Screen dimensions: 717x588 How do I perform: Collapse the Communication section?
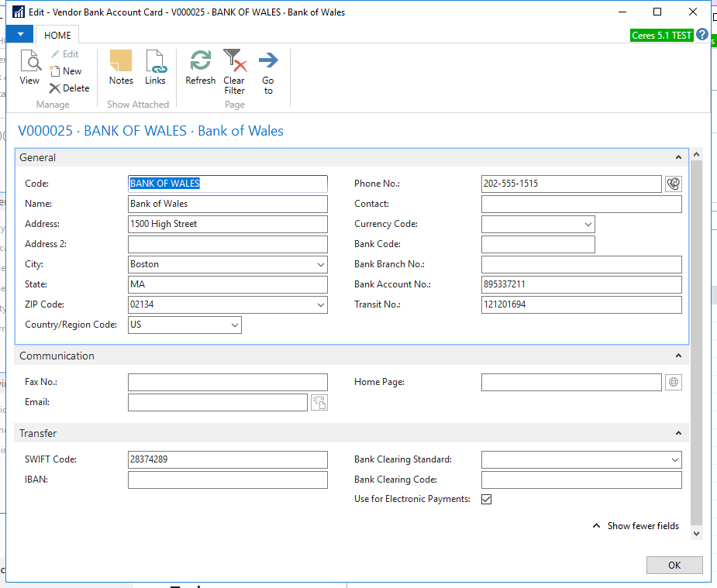coord(678,356)
